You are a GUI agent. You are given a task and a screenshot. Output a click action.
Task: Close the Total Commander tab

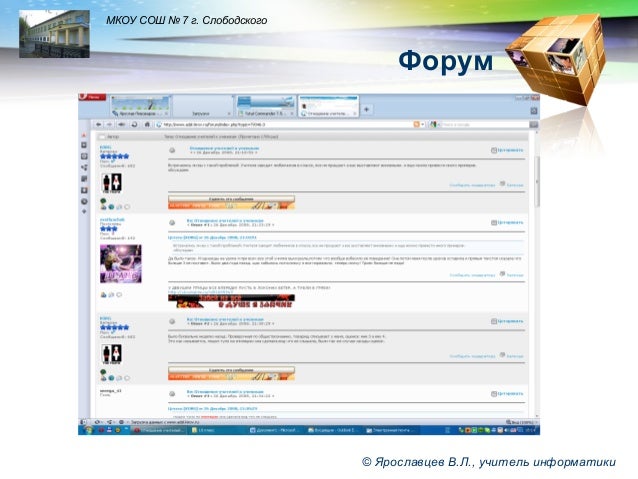292,114
